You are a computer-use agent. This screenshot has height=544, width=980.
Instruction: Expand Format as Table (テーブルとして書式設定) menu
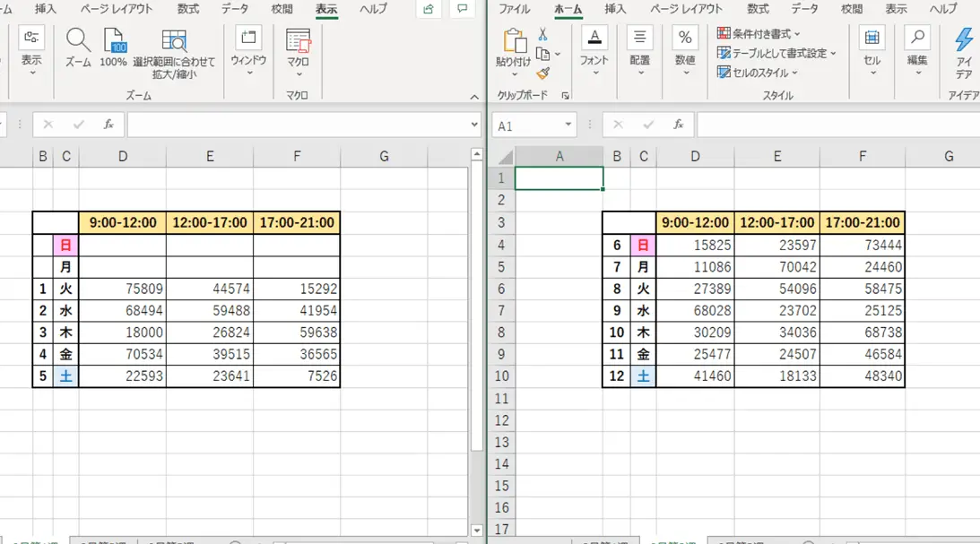(776, 54)
